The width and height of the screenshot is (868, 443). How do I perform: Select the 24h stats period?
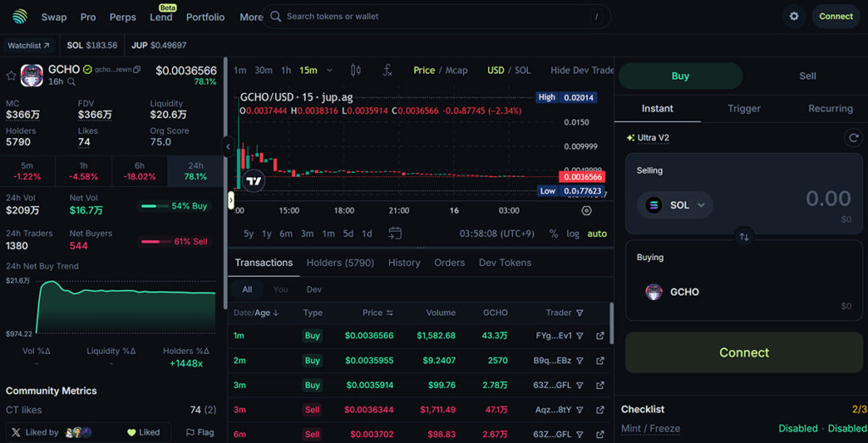(x=196, y=171)
